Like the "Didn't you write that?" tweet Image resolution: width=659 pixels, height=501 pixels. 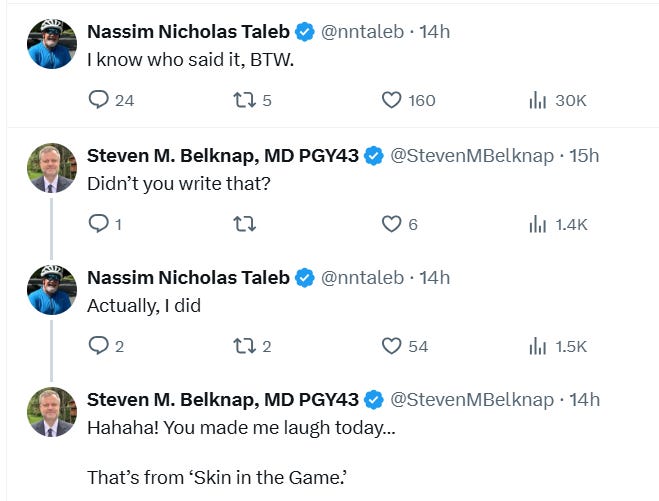point(392,224)
